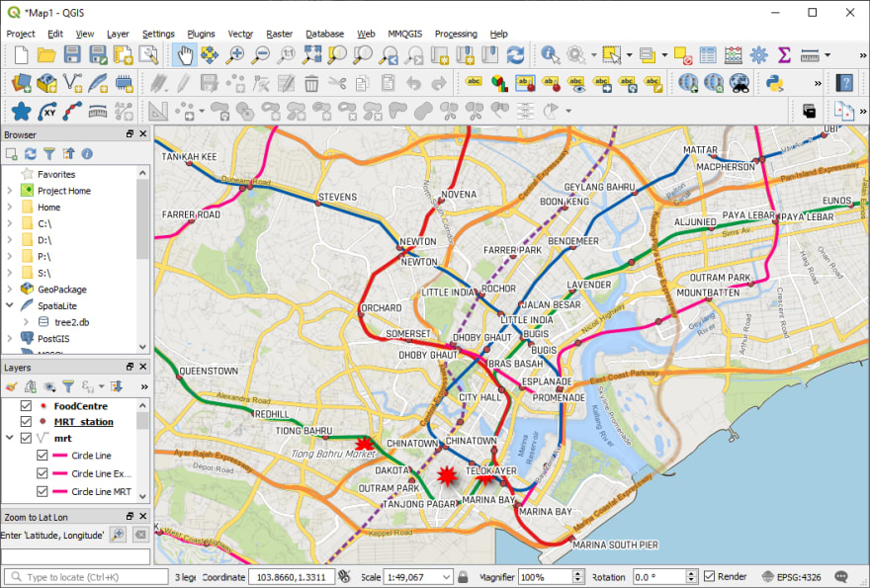
Task: Expand the hidden attributes toolbar chevron at the right end of the top toolbar
Action: [863, 55]
